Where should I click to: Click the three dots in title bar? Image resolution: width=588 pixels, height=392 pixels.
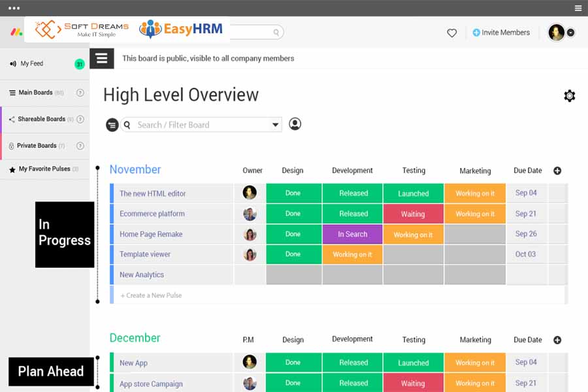(x=14, y=8)
